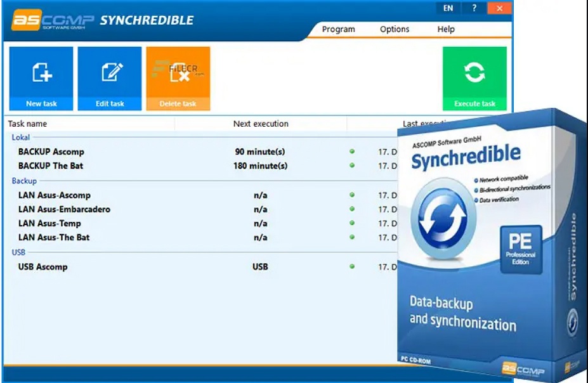
Task: Sort by Next execution column header
Action: [261, 124]
